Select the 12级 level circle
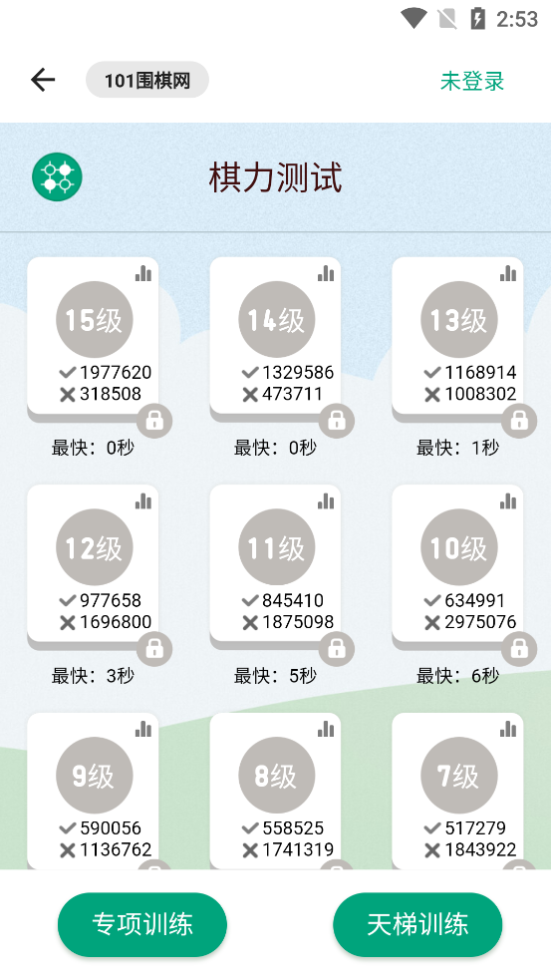 pyautogui.click(x=95, y=547)
